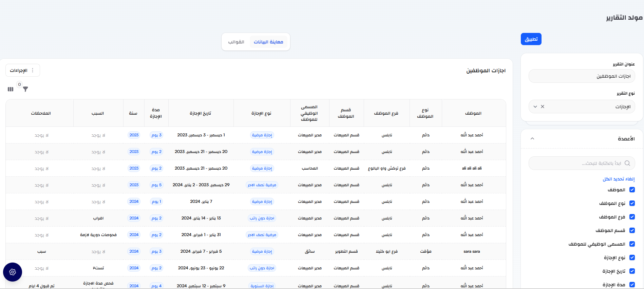Click the اضراب reason cell
The width and height of the screenshot is (644, 289).
coord(98,218)
